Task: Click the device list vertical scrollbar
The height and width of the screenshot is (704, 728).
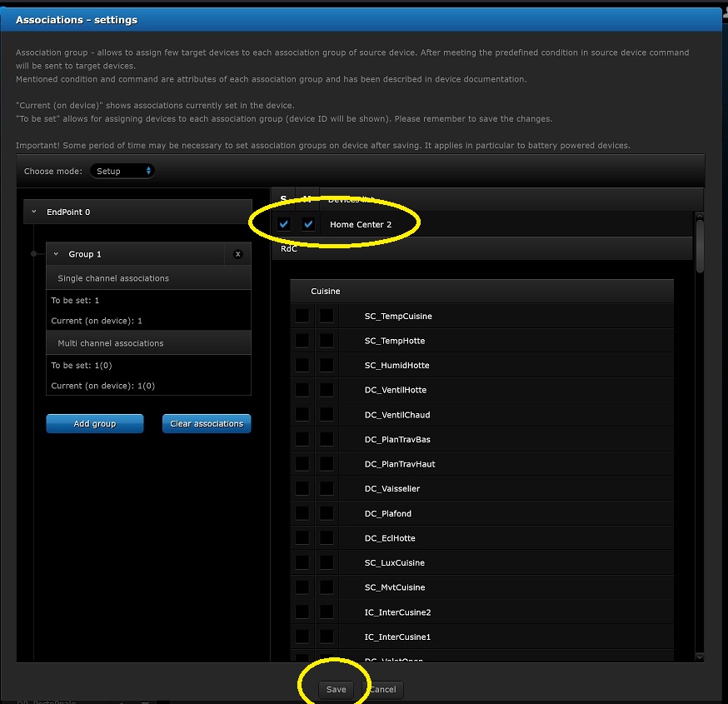Action: point(700,245)
